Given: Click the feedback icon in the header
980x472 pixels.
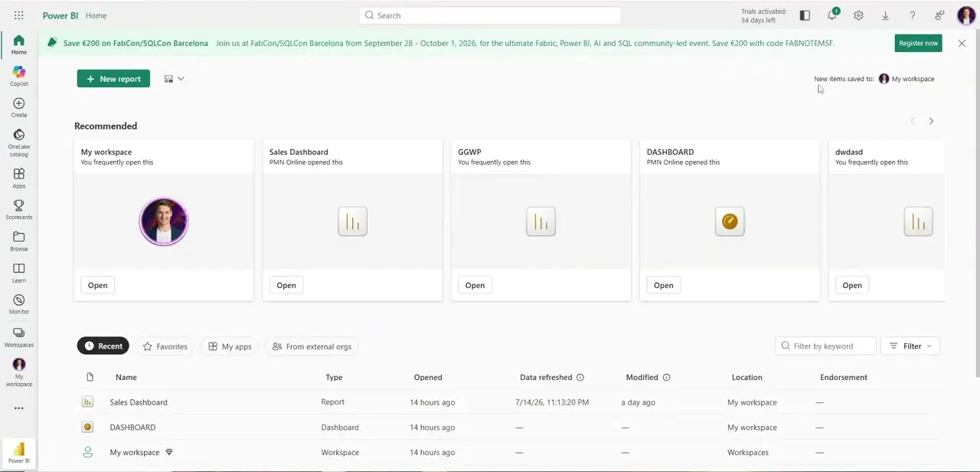Looking at the screenshot, I should (939, 15).
